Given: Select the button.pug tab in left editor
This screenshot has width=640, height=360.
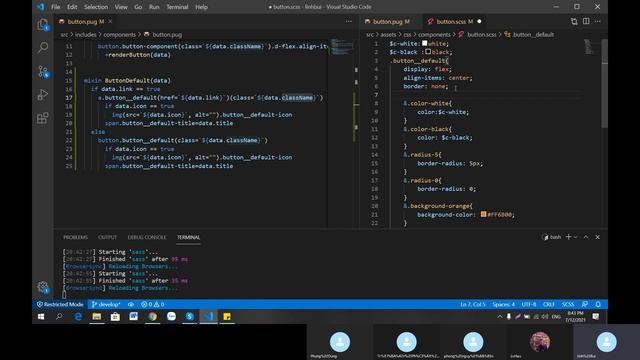Looking at the screenshot, I should pos(84,22).
